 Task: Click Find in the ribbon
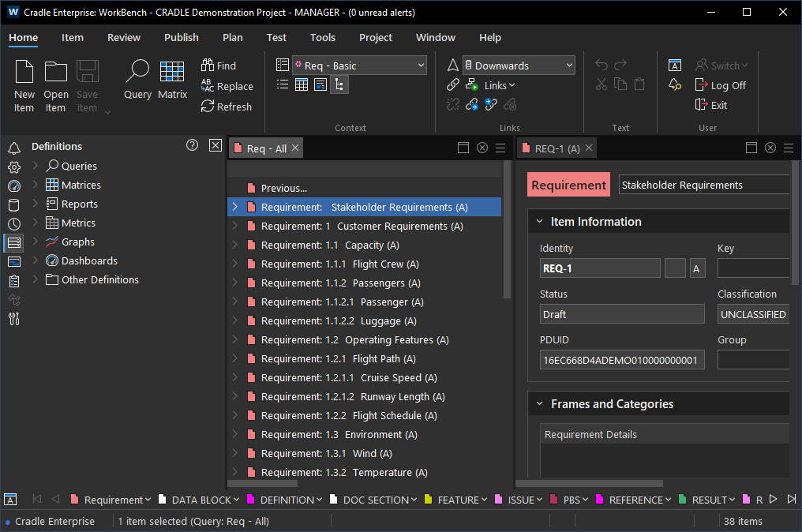click(219, 66)
